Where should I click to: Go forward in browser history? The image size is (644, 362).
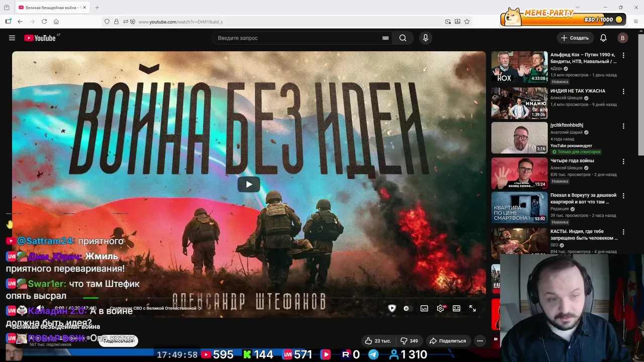click(x=32, y=22)
